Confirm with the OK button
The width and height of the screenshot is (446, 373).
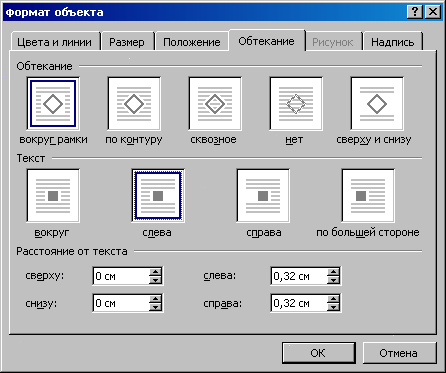click(x=318, y=353)
